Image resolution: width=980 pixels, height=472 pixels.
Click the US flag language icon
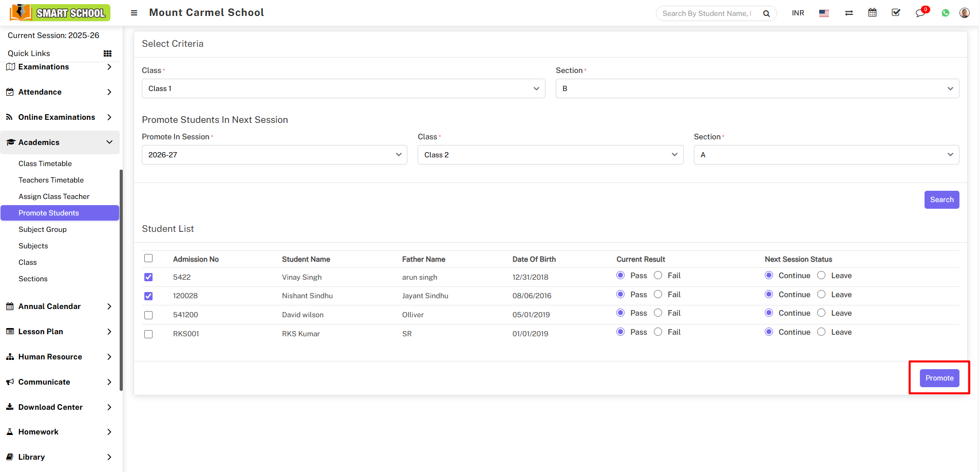(824, 13)
